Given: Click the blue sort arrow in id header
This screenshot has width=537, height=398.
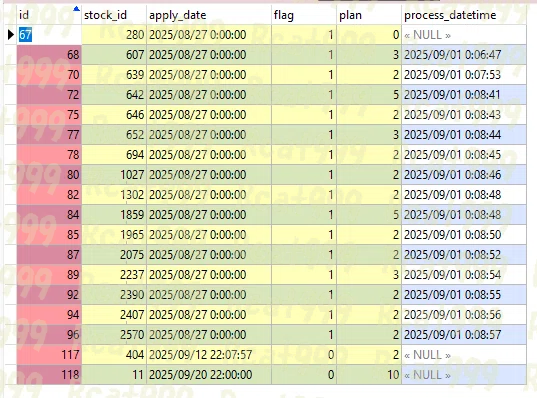Looking at the screenshot, I should point(76,9).
